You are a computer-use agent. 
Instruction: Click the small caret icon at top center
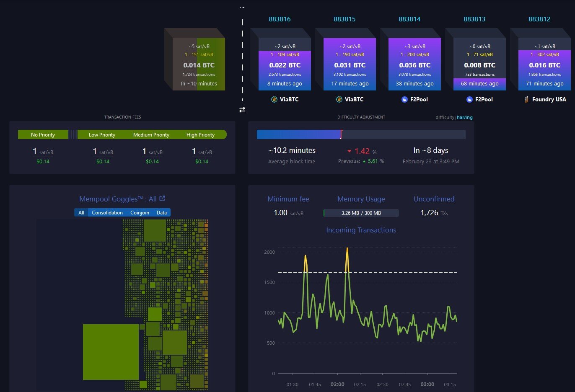pyautogui.click(x=242, y=7)
